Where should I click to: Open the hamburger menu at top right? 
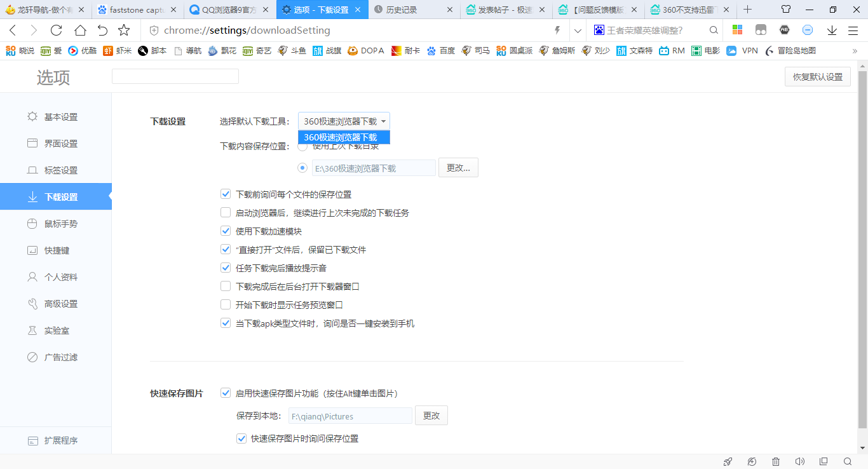coord(853,29)
